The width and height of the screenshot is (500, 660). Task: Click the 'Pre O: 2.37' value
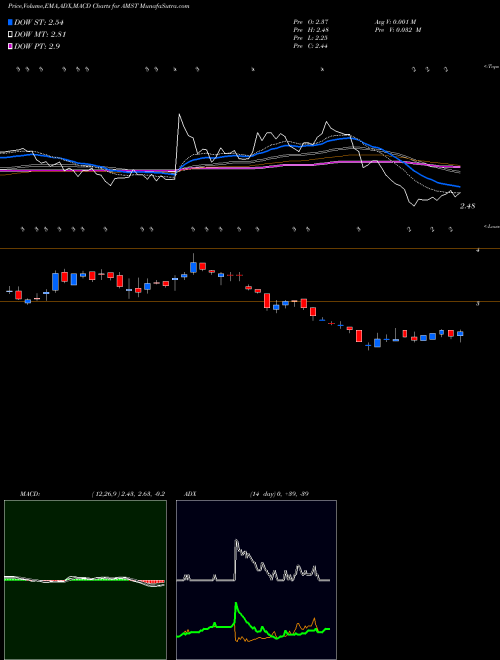click(x=311, y=22)
